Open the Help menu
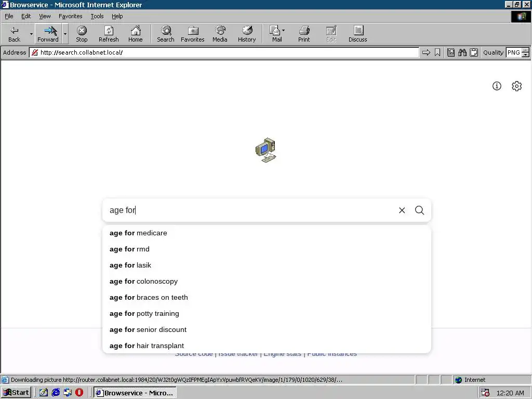The image size is (532, 399). tap(117, 16)
